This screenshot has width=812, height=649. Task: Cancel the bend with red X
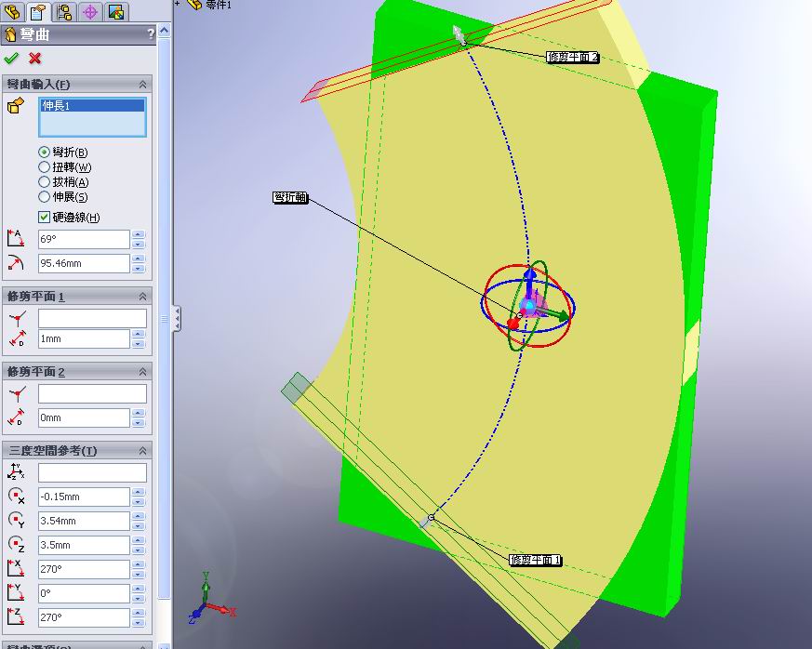[x=34, y=58]
